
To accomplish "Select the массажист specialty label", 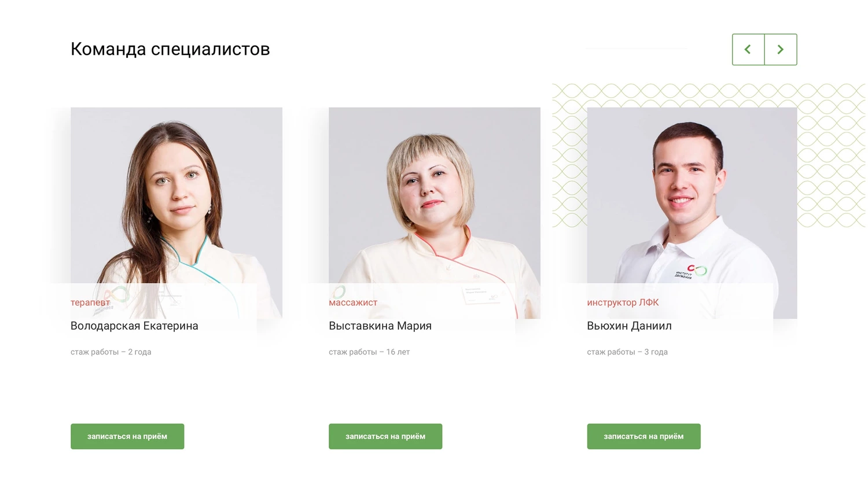I will pos(353,302).
